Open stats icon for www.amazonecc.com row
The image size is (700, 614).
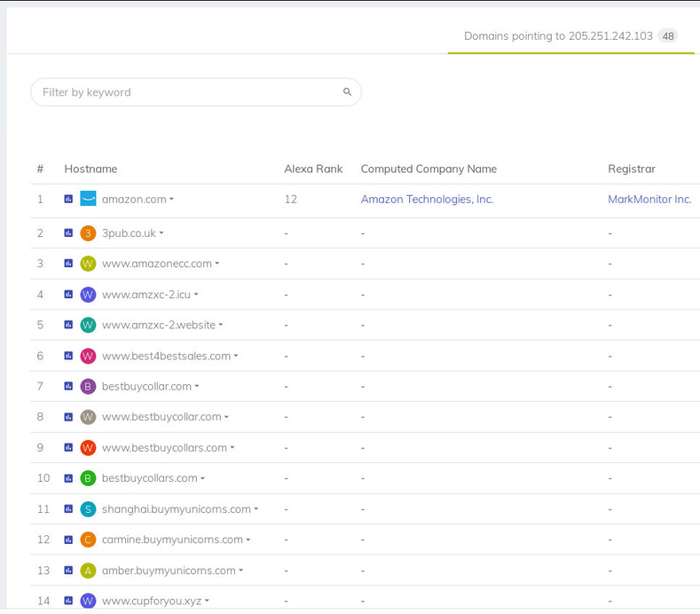click(68, 264)
